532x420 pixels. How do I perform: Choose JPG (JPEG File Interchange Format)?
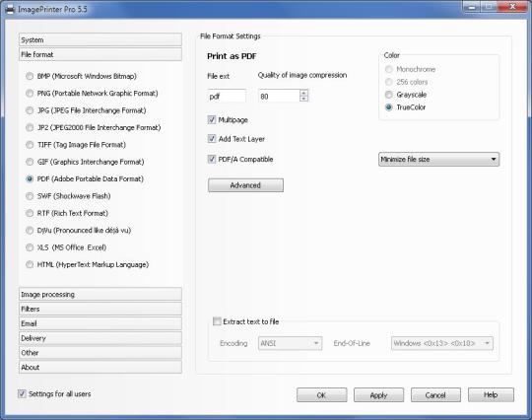(30, 110)
